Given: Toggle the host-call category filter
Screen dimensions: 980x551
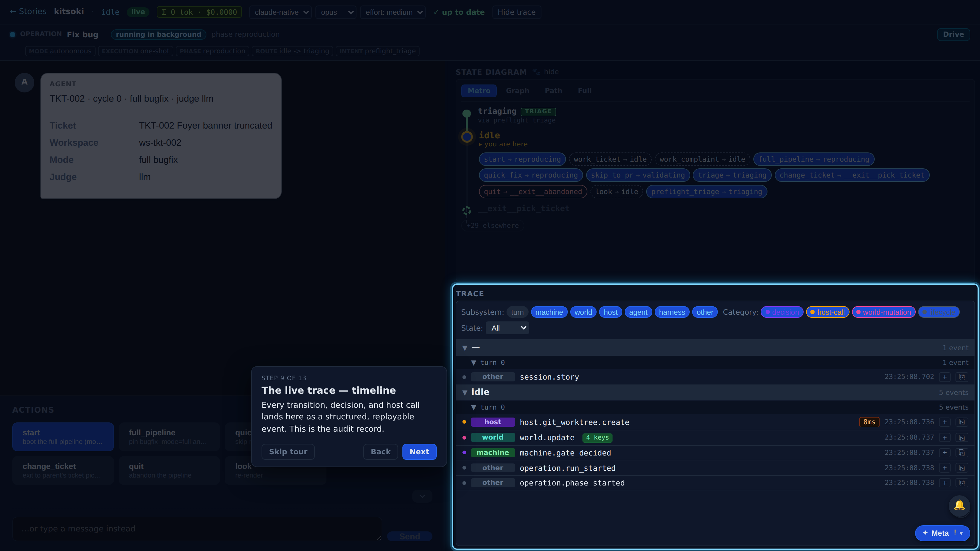Looking at the screenshot, I should [x=827, y=312].
